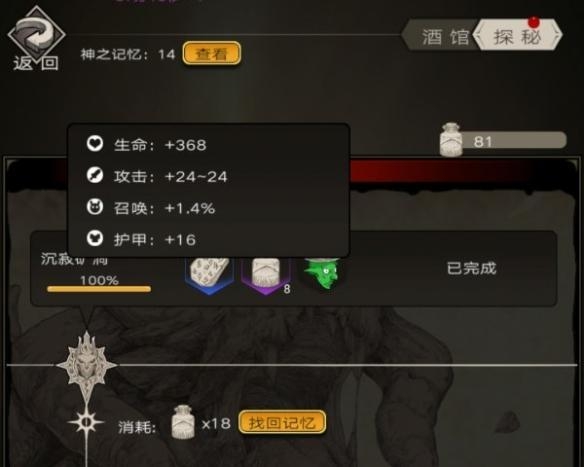Click the memory jar icon beside 81

click(451, 139)
